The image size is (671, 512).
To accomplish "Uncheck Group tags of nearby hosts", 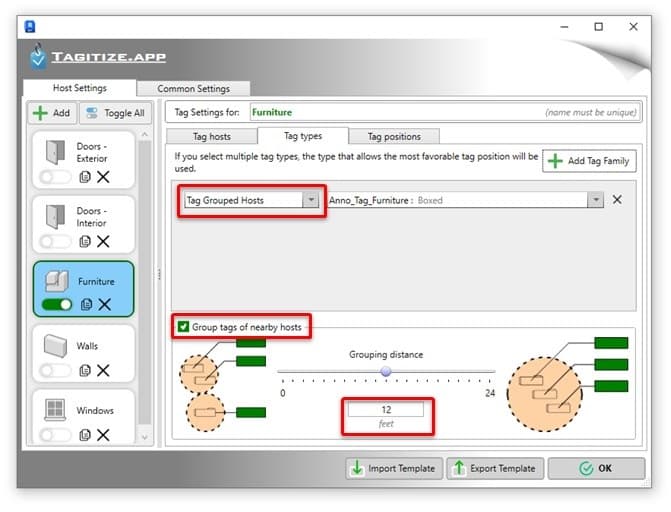I will coord(184,327).
